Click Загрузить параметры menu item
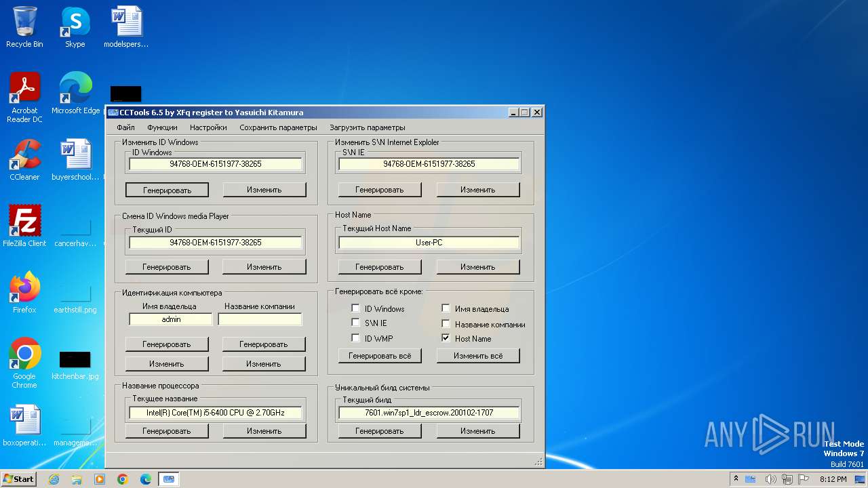Screen dimensions: 868x488 tap(368, 127)
